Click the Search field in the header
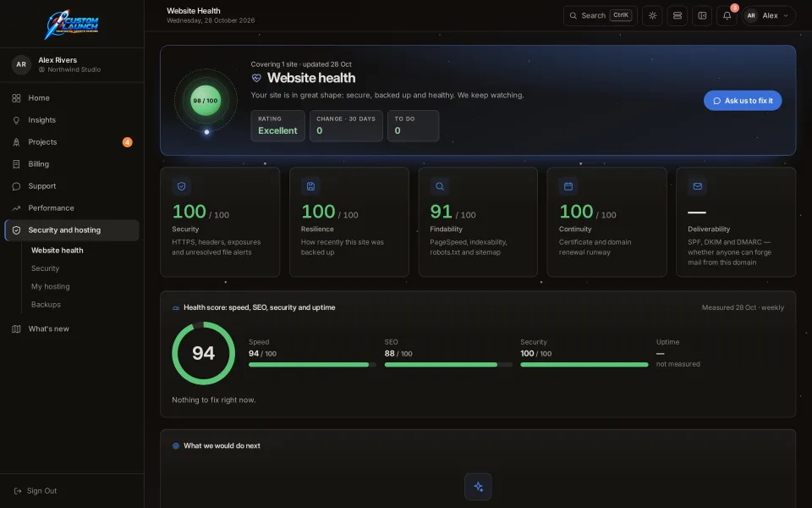The image size is (812, 508). tap(601, 15)
